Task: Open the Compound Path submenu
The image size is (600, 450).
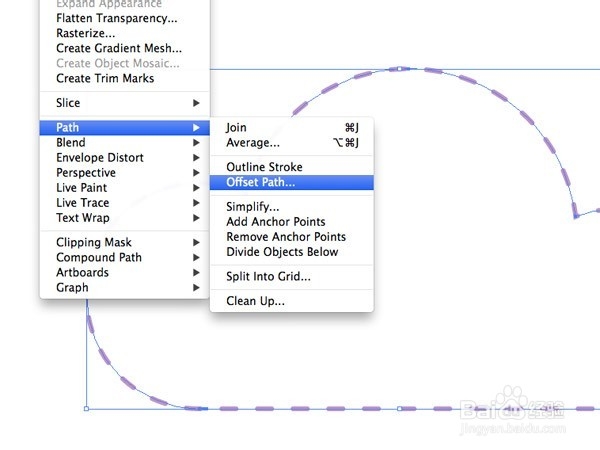Action: click(124, 258)
